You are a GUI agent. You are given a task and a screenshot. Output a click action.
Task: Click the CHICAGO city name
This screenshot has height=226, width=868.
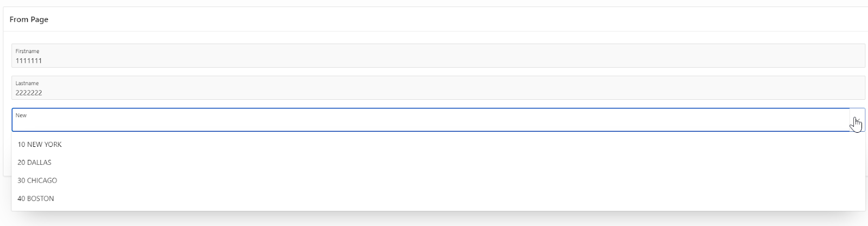coord(42,180)
